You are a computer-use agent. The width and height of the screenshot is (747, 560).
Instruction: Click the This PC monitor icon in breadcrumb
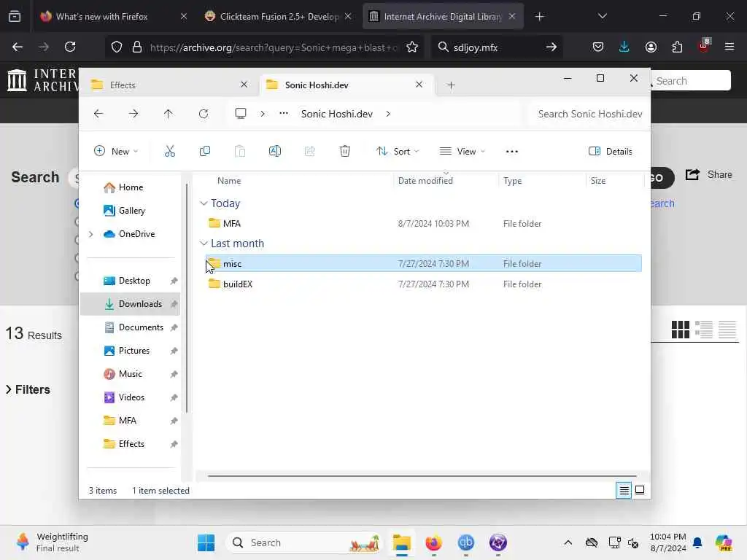pyautogui.click(x=241, y=113)
